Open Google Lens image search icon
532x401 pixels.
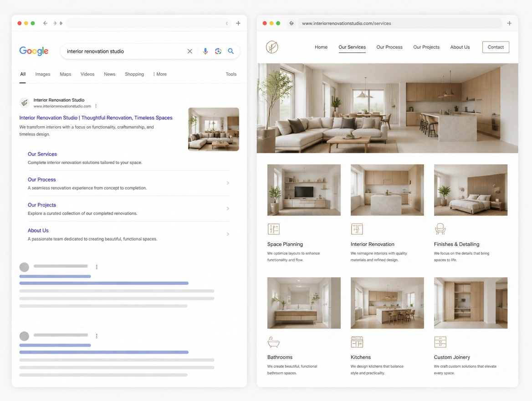coord(218,51)
